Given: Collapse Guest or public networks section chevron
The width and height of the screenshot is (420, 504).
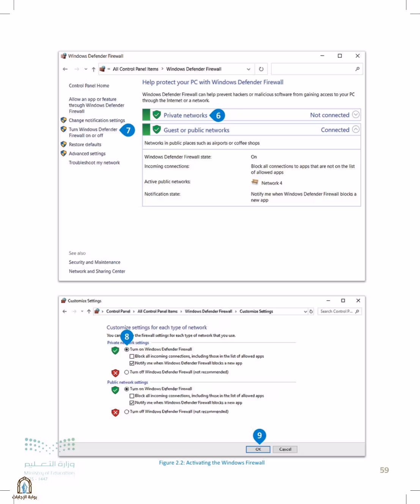Looking at the screenshot, I should click(x=356, y=129).
